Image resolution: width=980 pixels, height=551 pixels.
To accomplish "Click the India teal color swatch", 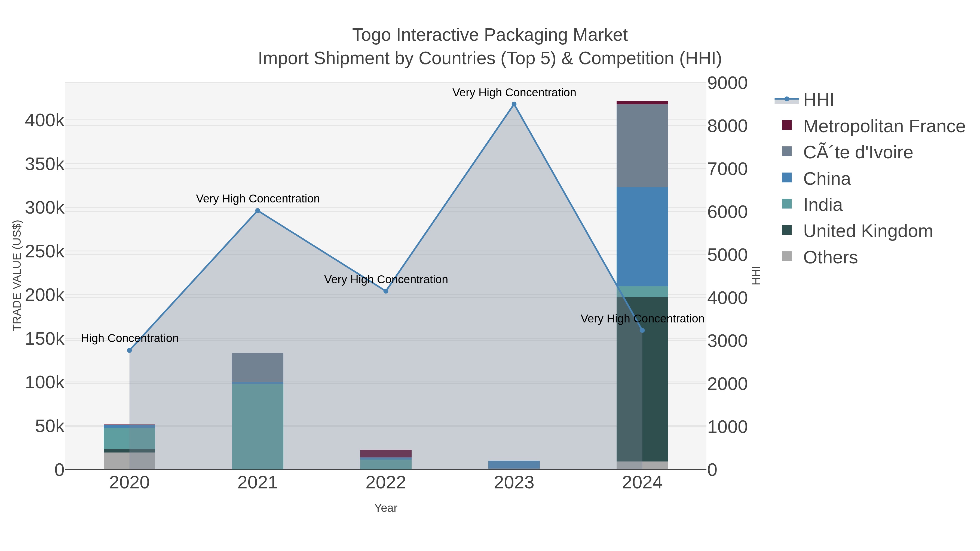I will click(787, 204).
